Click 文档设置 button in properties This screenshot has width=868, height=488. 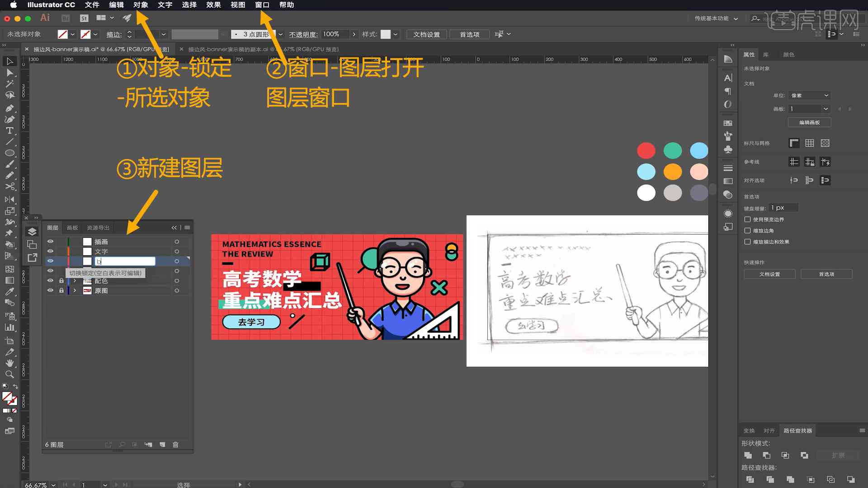tap(769, 273)
